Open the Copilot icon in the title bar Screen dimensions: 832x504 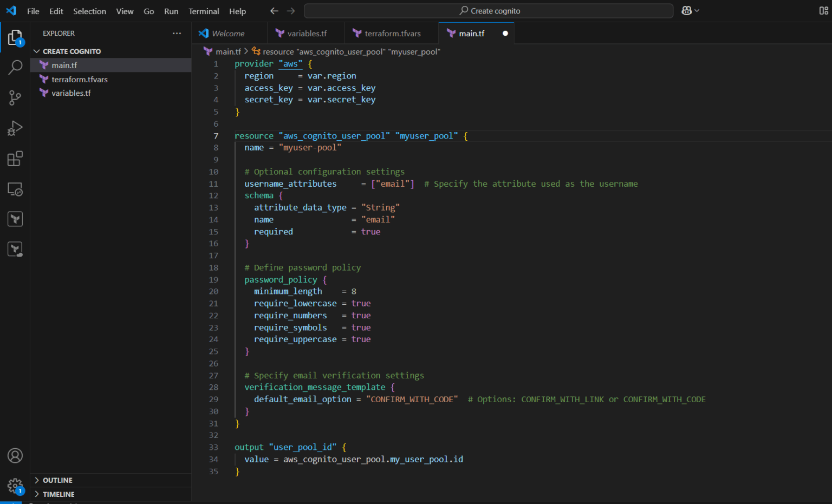pyautogui.click(x=686, y=10)
